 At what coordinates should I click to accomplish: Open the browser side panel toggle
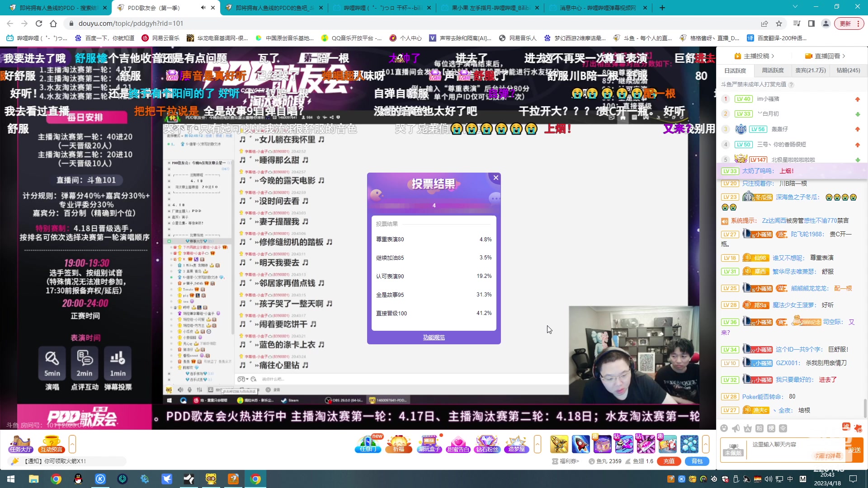click(x=811, y=23)
